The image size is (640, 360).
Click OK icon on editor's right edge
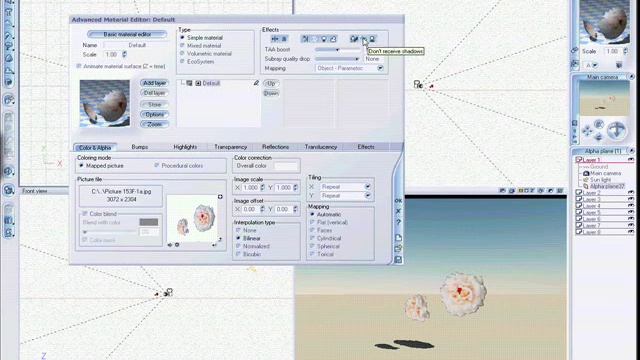point(398,200)
